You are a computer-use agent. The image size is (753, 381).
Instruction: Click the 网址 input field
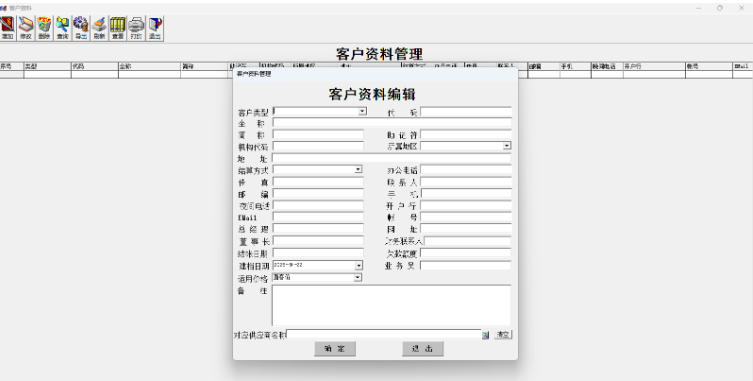tap(466, 229)
